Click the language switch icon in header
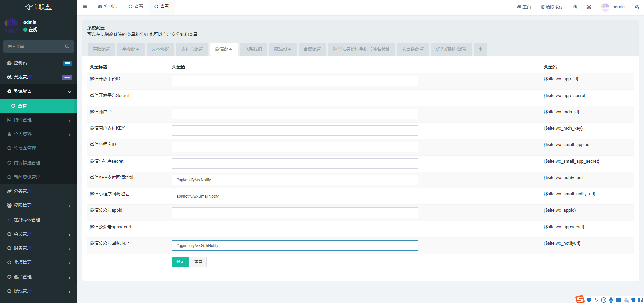 575,7
